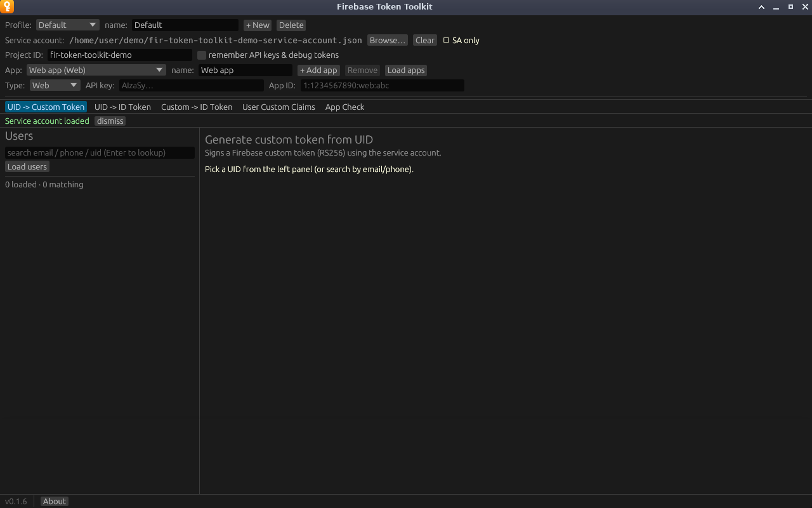Viewport: 812px width, 508px height.
Task: Open the About dialog
Action: (x=55, y=501)
